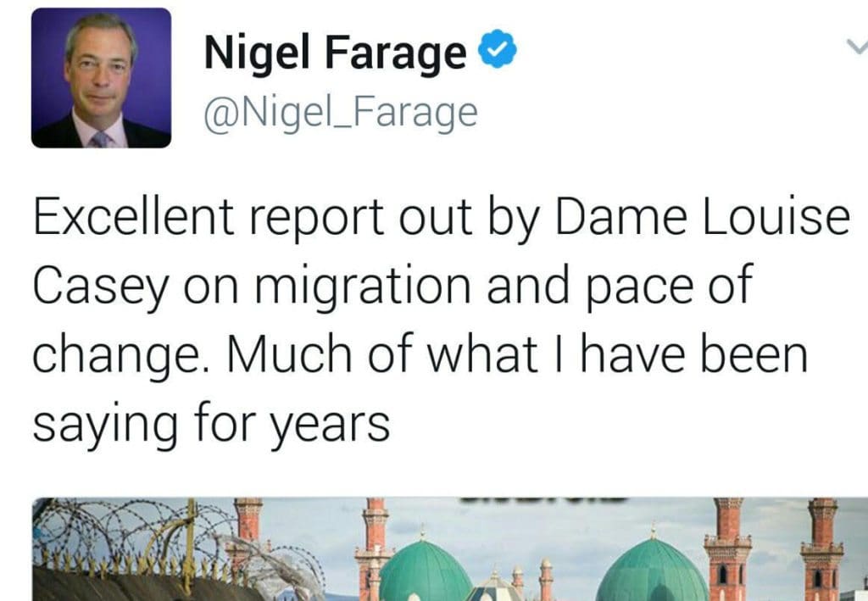The width and height of the screenshot is (868, 601).
Task: Open Nigel Farage's profile picture
Action: [x=101, y=79]
